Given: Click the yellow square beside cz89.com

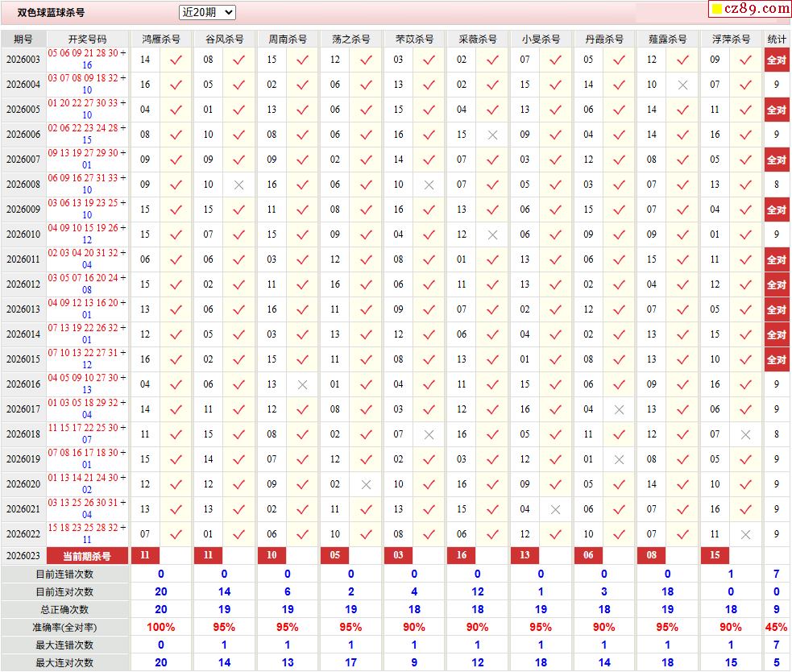Looking at the screenshot, I should tap(715, 10).
